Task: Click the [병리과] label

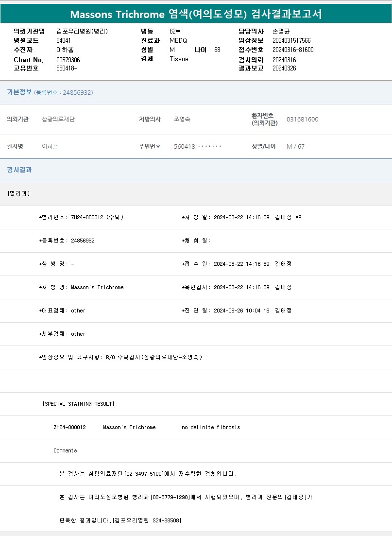Action: 19,193
